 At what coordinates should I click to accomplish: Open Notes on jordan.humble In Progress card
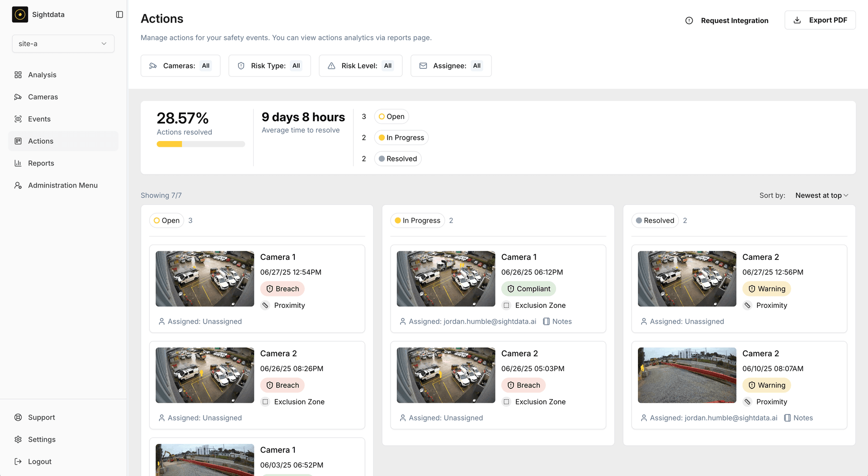[557, 321]
